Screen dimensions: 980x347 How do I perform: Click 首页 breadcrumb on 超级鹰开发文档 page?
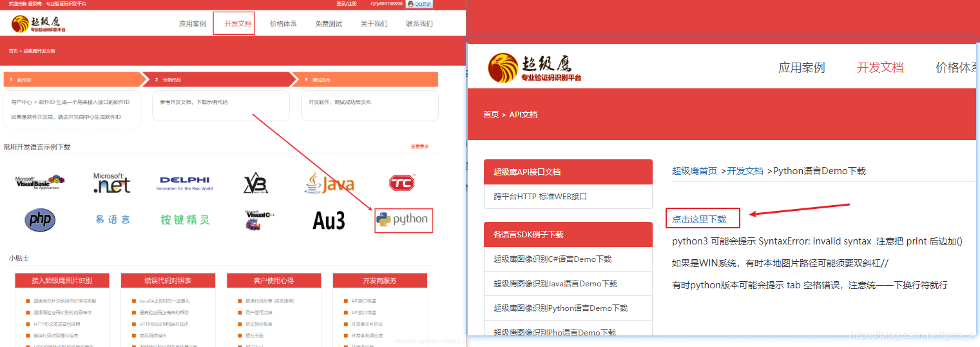coord(13,50)
